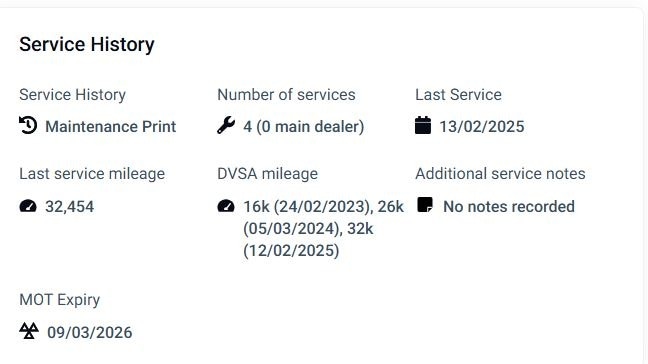
Task: Click the calendar icon next to 13/02/2025
Action: (423, 125)
